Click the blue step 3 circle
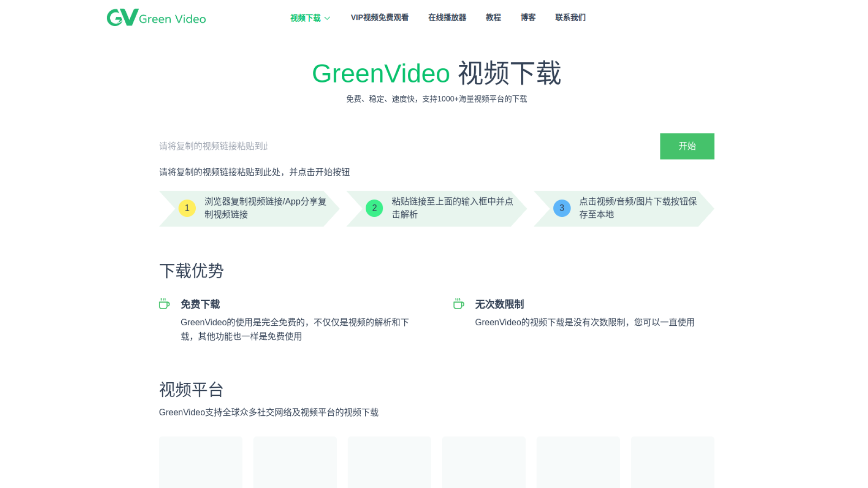 561,208
